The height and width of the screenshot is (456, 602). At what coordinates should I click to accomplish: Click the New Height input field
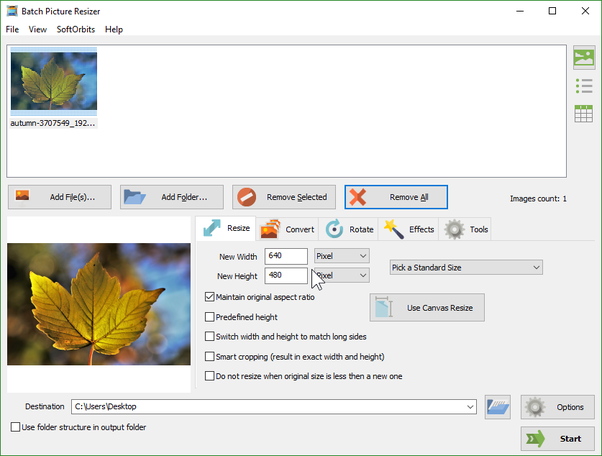click(x=286, y=276)
